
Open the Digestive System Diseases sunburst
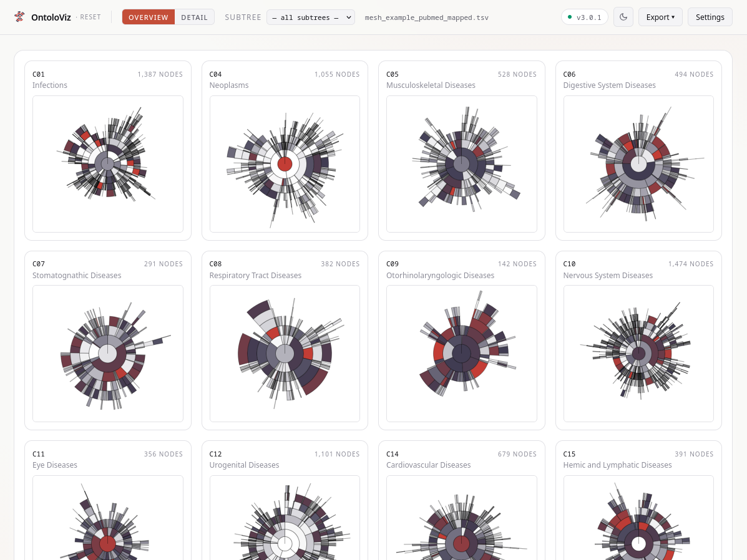pos(638,164)
